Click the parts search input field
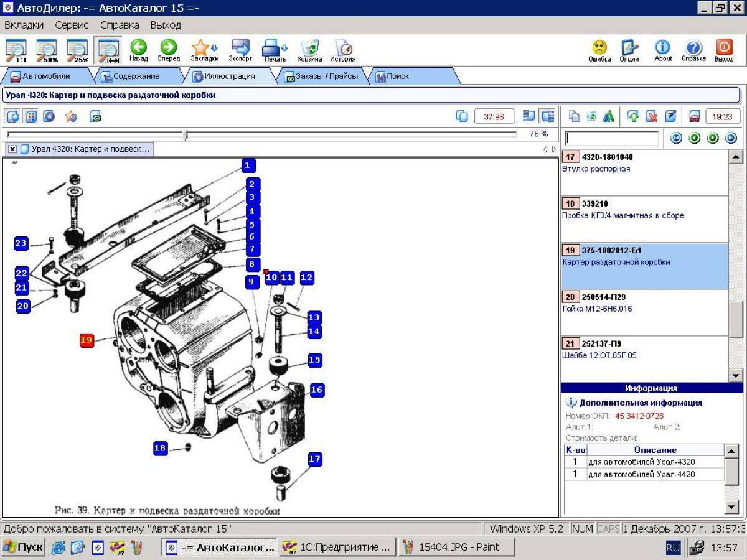Image resolution: width=747 pixels, height=560 pixels. (611, 138)
